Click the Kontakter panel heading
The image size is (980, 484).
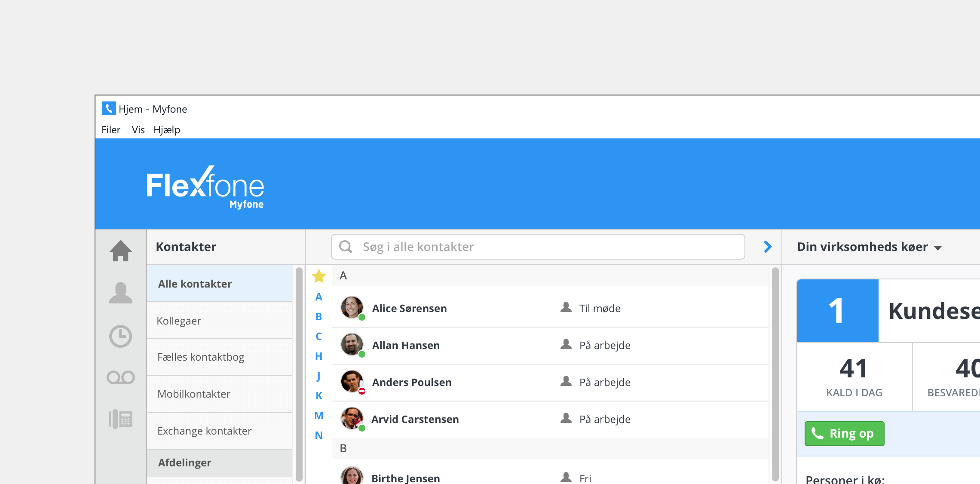(186, 247)
